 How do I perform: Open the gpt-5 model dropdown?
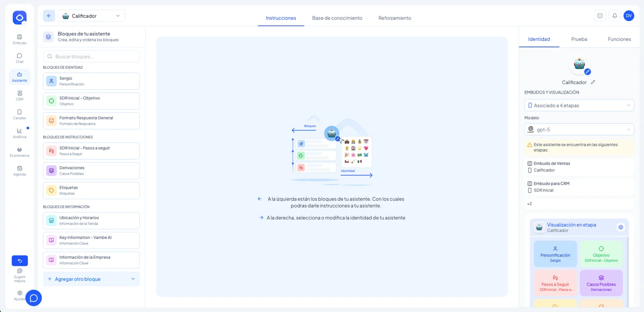pos(579,129)
